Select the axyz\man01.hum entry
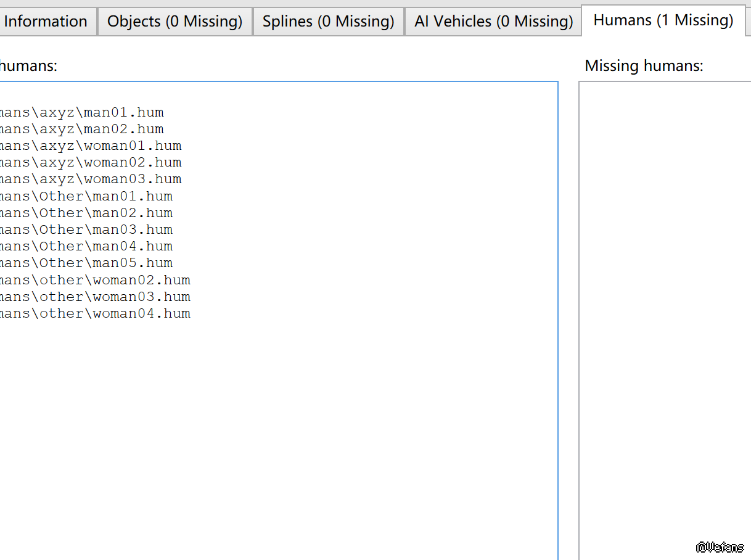This screenshot has width=751, height=560. [x=82, y=113]
